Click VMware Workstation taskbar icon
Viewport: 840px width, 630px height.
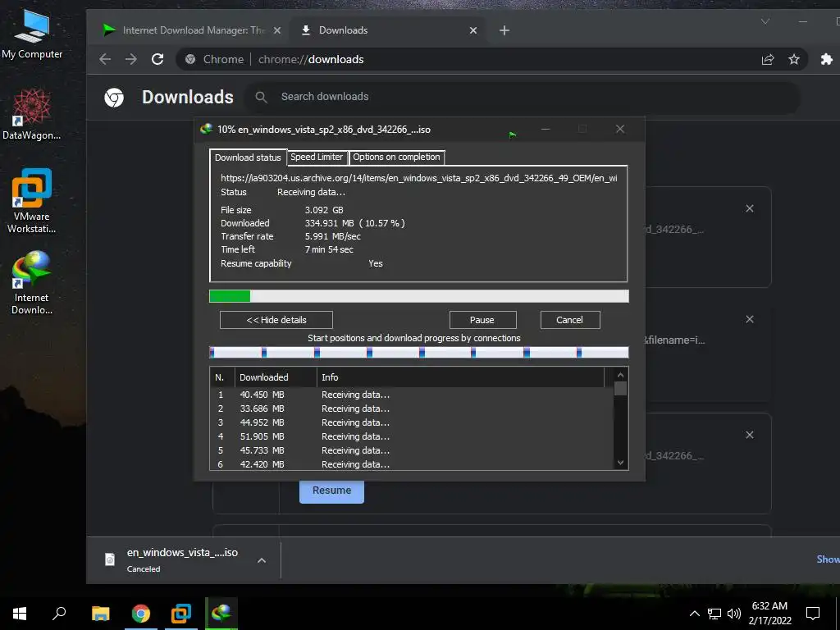coord(181,614)
